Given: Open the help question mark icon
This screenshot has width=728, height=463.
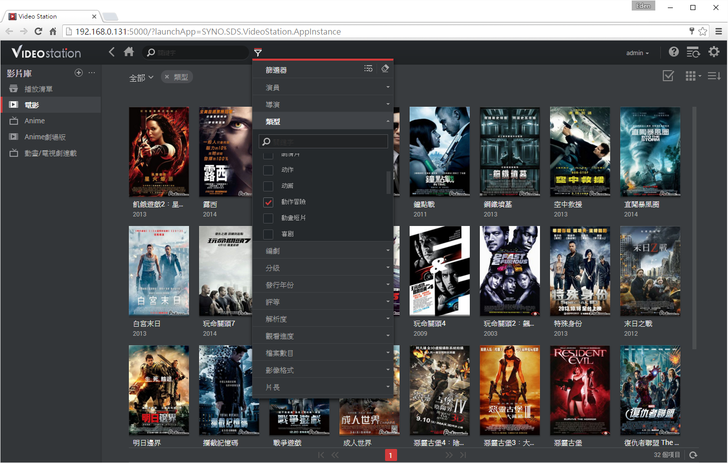Looking at the screenshot, I should coord(674,52).
